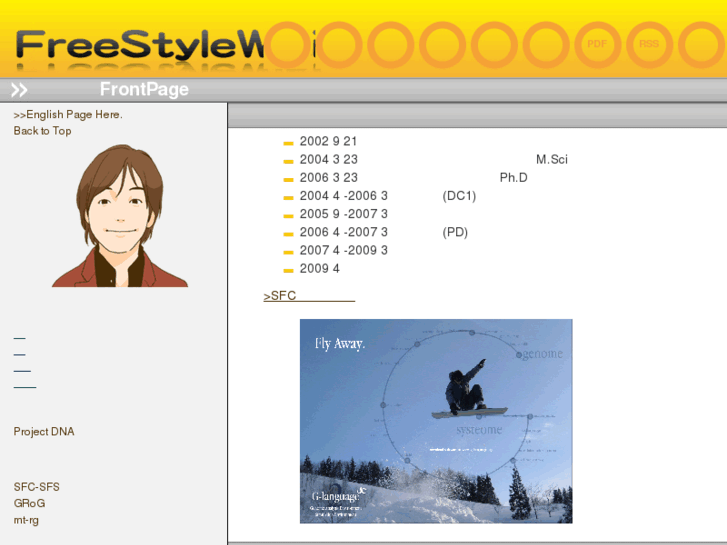Select the 2006 4 -2007 3 entry
Image resolution: width=727 pixels, height=545 pixels.
pyautogui.click(x=344, y=232)
